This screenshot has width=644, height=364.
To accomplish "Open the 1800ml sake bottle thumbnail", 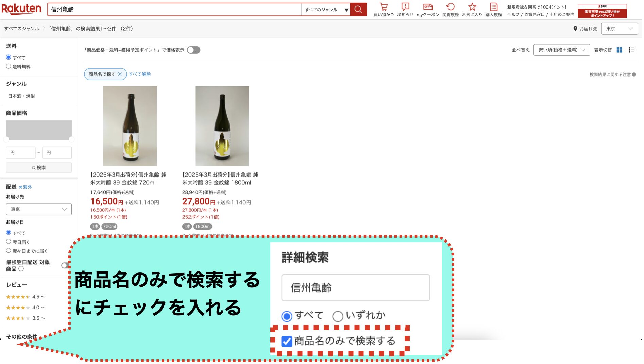I will 222,126.
